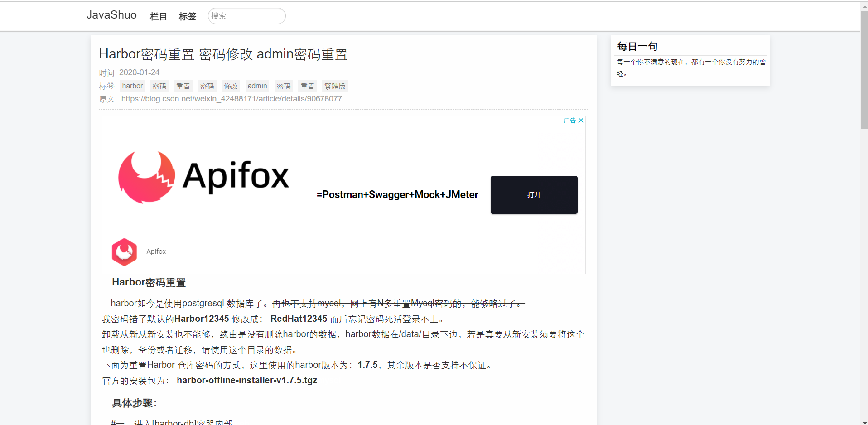Click the bold text RedHat12345
Image resolution: width=868 pixels, height=425 pixels.
coord(299,319)
